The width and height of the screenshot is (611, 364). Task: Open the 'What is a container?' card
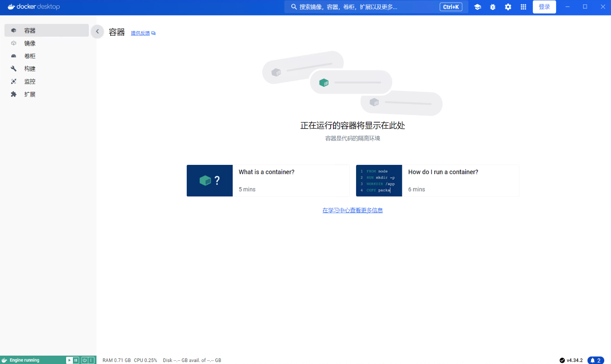[x=268, y=180]
